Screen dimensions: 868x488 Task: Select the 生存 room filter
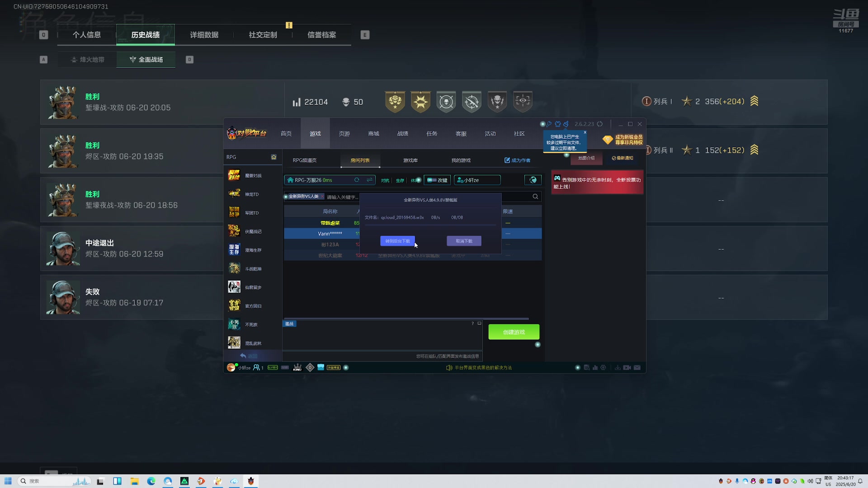pos(400,180)
